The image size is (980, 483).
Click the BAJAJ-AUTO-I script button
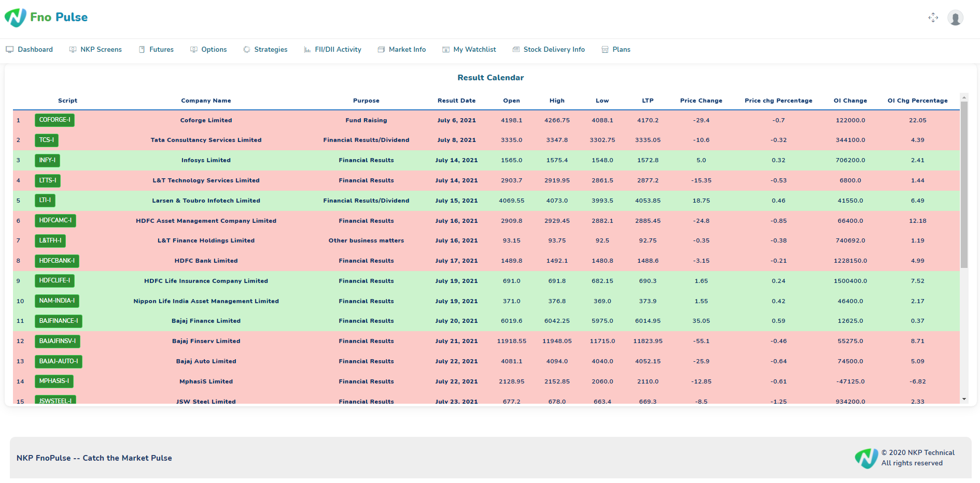click(x=59, y=362)
